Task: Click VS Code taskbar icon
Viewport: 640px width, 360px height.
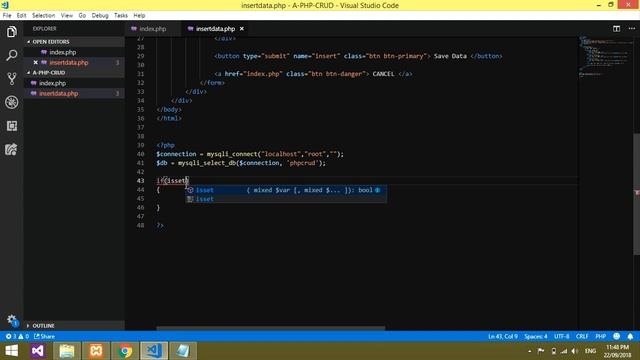Action: tap(154, 351)
